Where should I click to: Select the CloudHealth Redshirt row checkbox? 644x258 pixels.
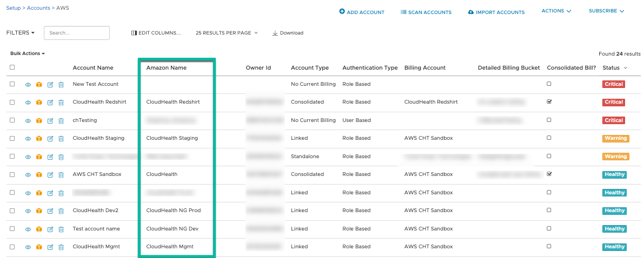pyautogui.click(x=12, y=101)
